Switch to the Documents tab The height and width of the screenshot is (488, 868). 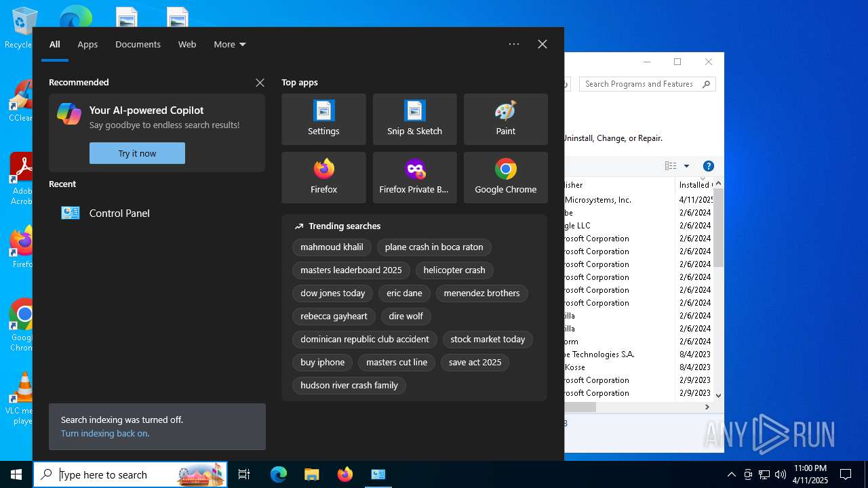click(138, 44)
